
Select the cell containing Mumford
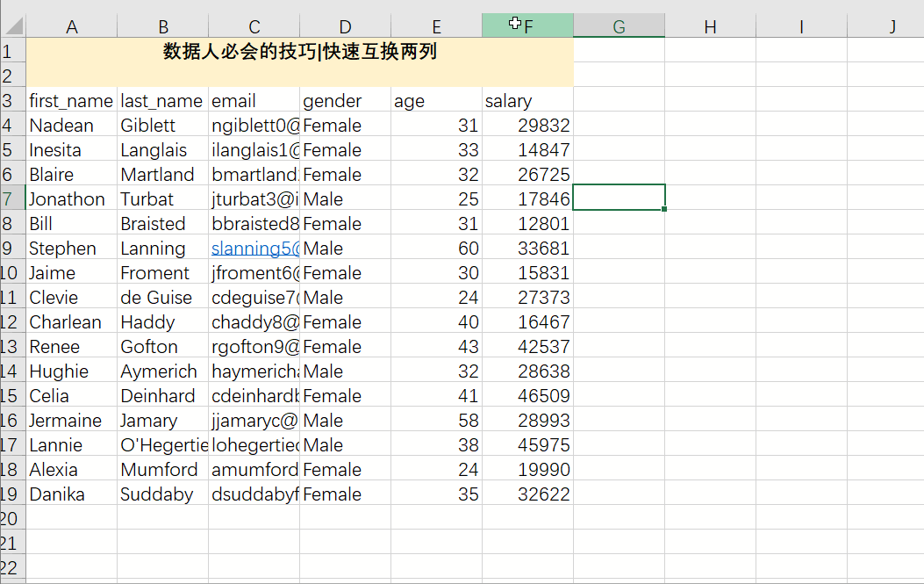162,469
